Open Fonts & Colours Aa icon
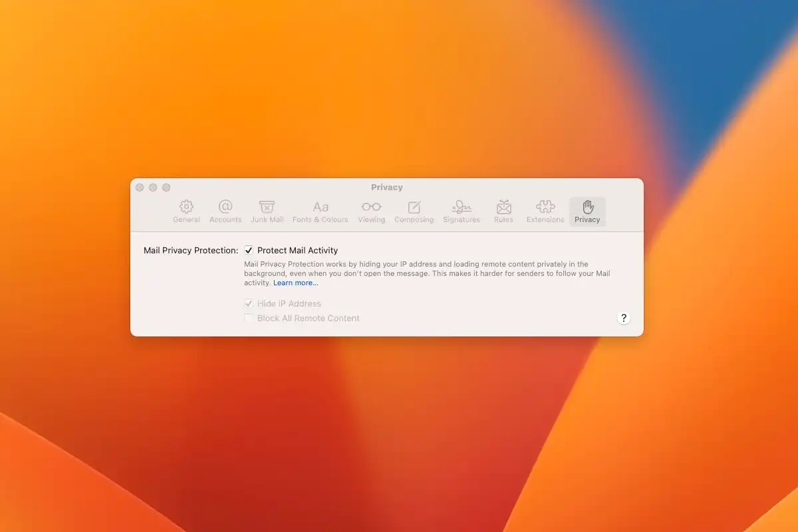 click(321, 207)
